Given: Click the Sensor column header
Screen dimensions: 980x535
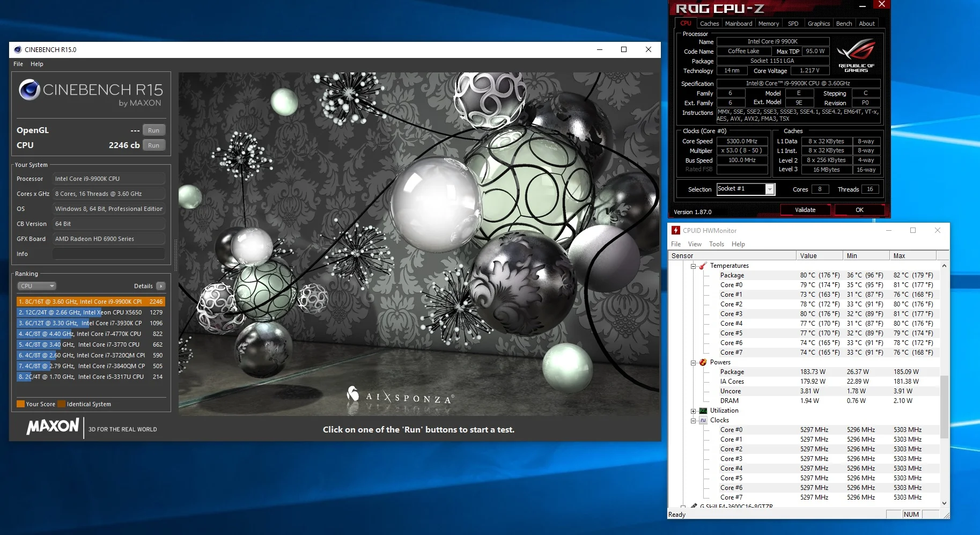Looking at the screenshot, I should [x=732, y=256].
